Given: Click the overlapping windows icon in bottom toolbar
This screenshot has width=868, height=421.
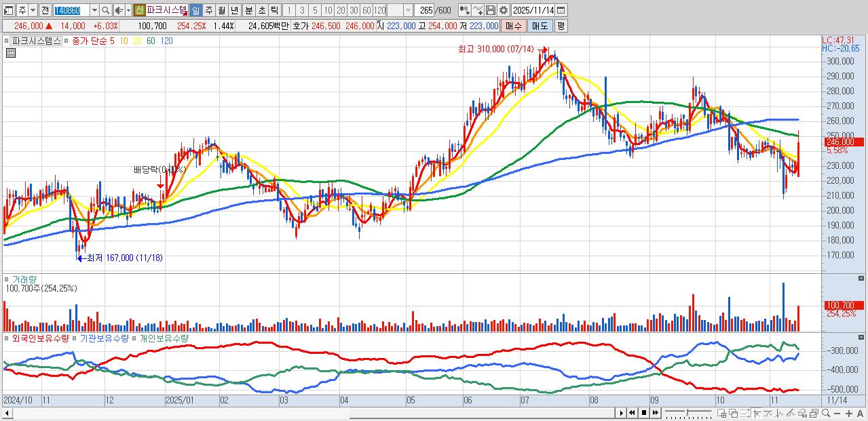Looking at the screenshot, I should 734,414.
